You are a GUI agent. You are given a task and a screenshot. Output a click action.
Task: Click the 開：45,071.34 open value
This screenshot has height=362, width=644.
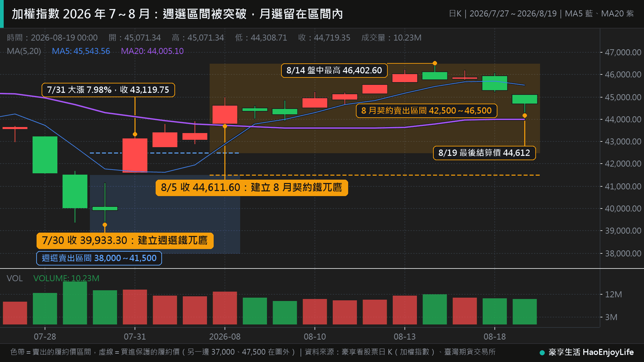click(x=135, y=38)
